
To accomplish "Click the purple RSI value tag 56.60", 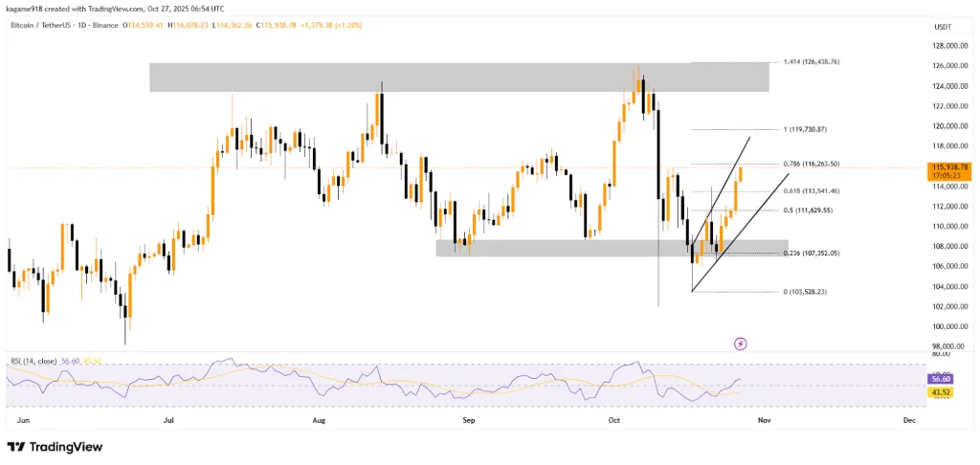I will [x=939, y=379].
